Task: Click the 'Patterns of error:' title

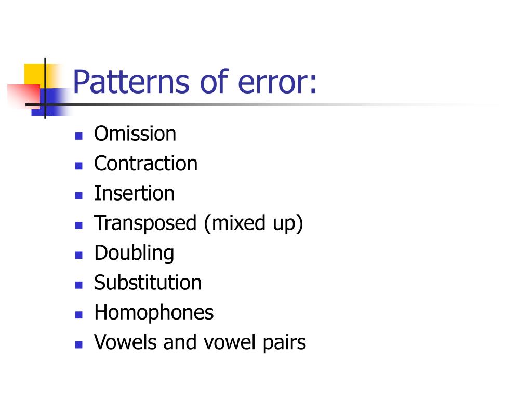Action: (x=195, y=82)
